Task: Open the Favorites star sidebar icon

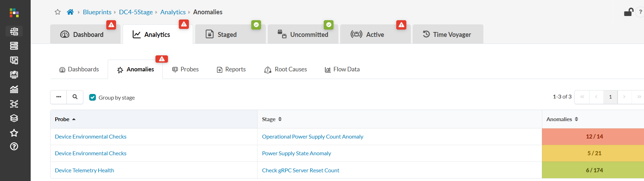Action: coord(14,133)
